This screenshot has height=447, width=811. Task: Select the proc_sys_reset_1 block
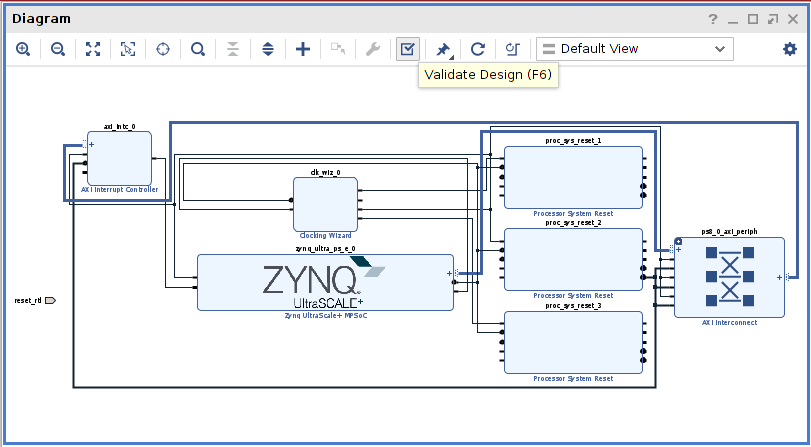tap(573, 177)
